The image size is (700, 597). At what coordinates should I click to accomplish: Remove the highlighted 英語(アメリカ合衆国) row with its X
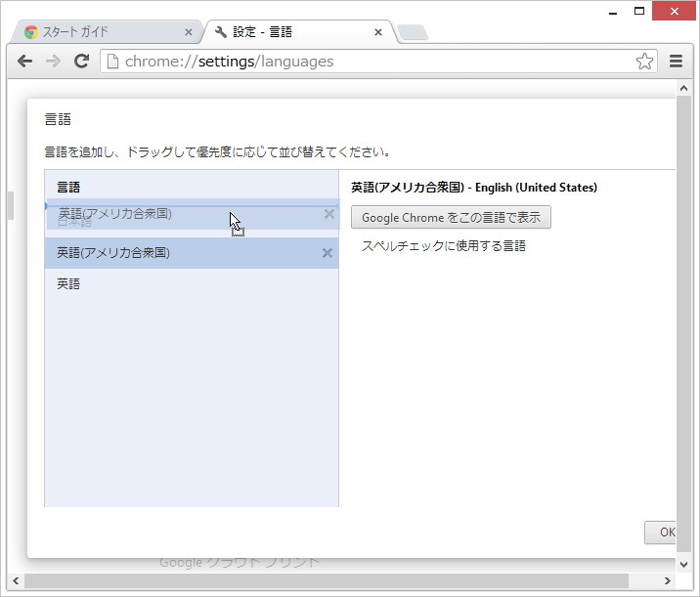pyautogui.click(x=328, y=253)
